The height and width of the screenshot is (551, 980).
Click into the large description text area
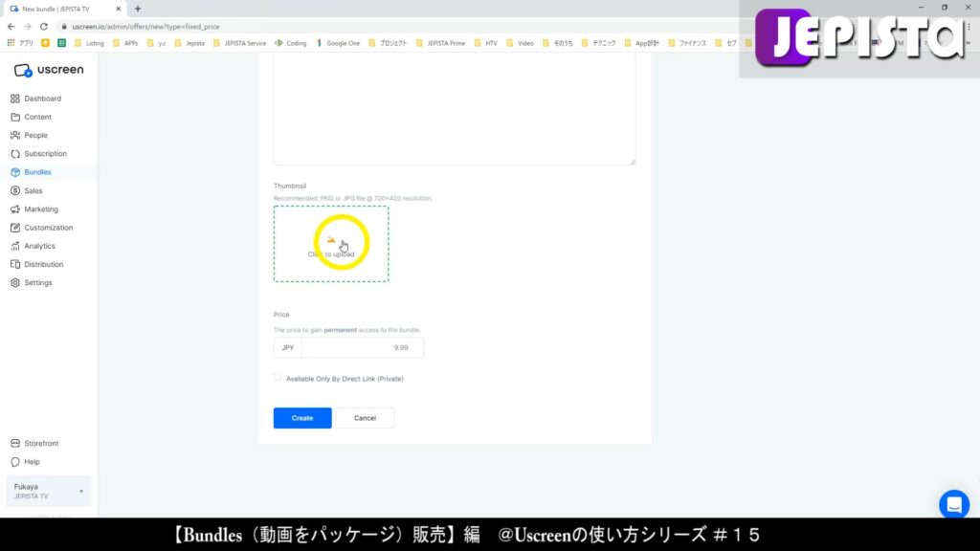(455, 109)
